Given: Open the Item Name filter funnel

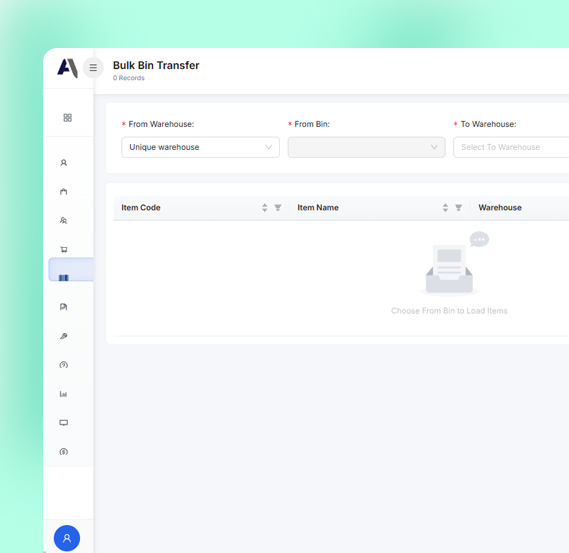Looking at the screenshot, I should pos(459,208).
